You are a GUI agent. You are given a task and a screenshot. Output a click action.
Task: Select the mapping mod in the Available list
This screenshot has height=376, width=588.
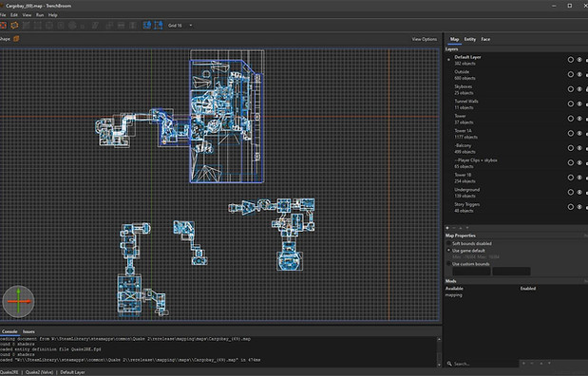coord(454,295)
